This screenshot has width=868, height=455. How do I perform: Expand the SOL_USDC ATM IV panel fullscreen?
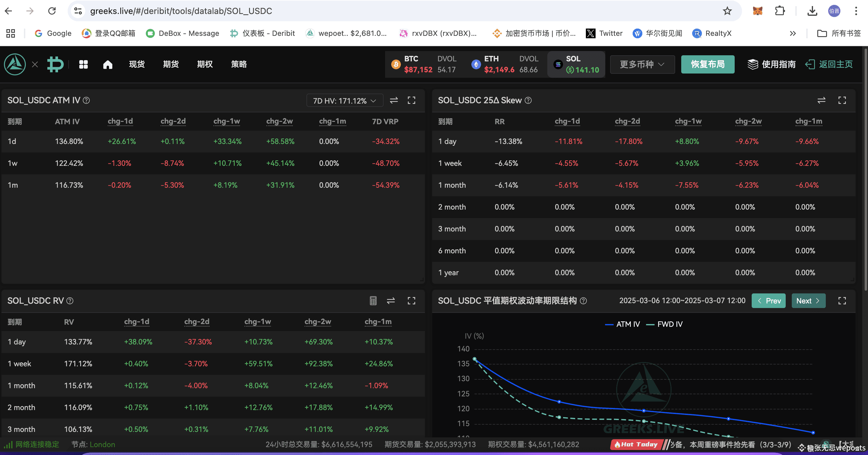pos(412,100)
